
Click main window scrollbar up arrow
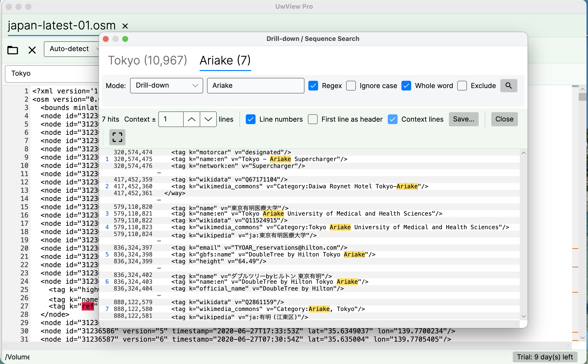coord(583,89)
